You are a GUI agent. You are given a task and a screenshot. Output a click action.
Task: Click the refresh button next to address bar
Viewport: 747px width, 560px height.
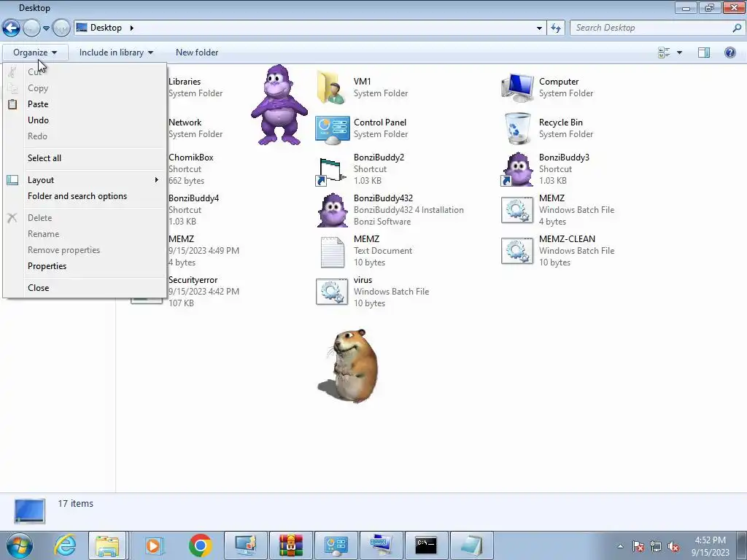(555, 28)
